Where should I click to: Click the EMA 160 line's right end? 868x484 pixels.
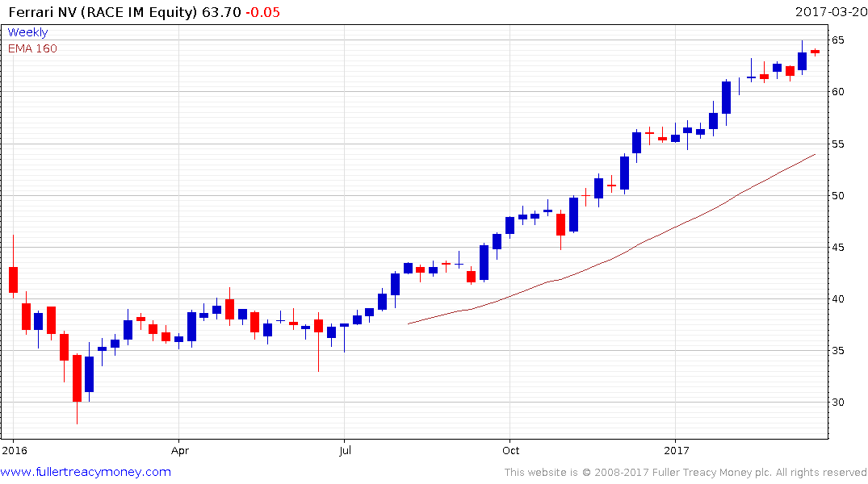(x=814, y=155)
